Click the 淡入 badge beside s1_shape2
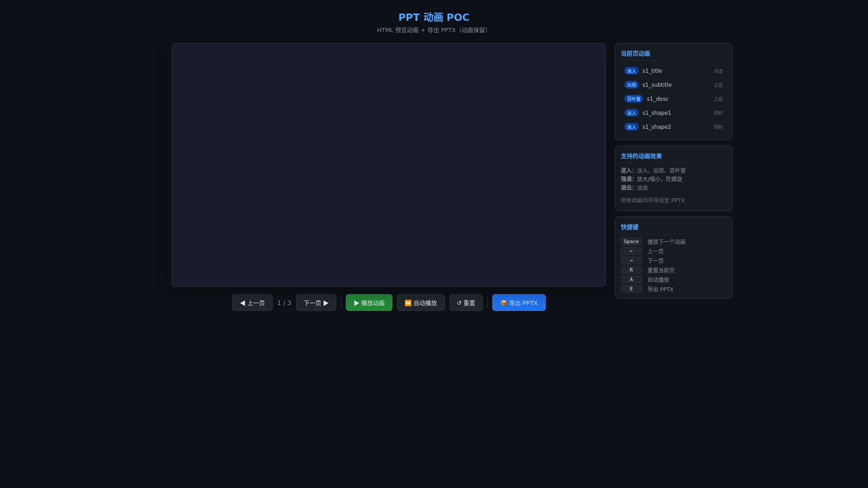The width and height of the screenshot is (868, 488). [632, 127]
